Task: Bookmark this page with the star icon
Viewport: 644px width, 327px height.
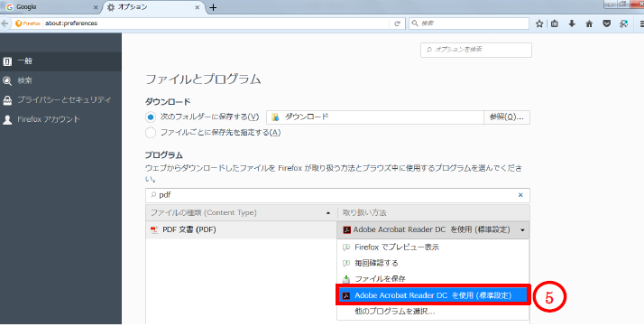Action: click(x=539, y=23)
